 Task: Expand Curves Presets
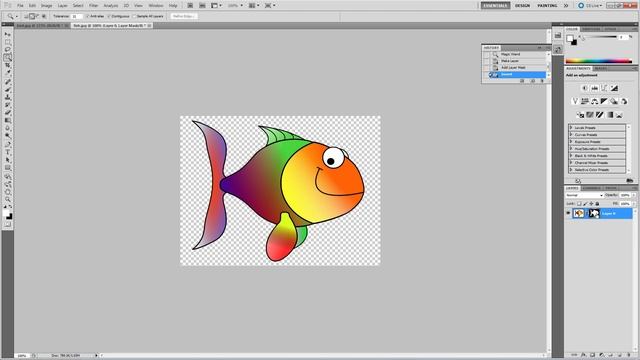(x=571, y=135)
